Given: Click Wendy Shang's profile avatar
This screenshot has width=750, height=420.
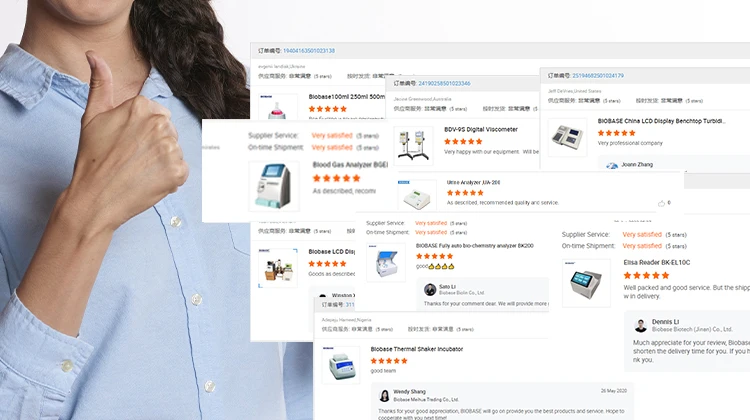Looking at the screenshot, I should [x=385, y=396].
